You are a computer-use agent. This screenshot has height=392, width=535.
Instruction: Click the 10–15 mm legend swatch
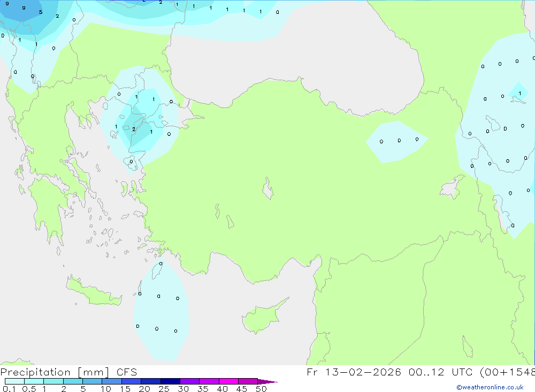coord(112,381)
